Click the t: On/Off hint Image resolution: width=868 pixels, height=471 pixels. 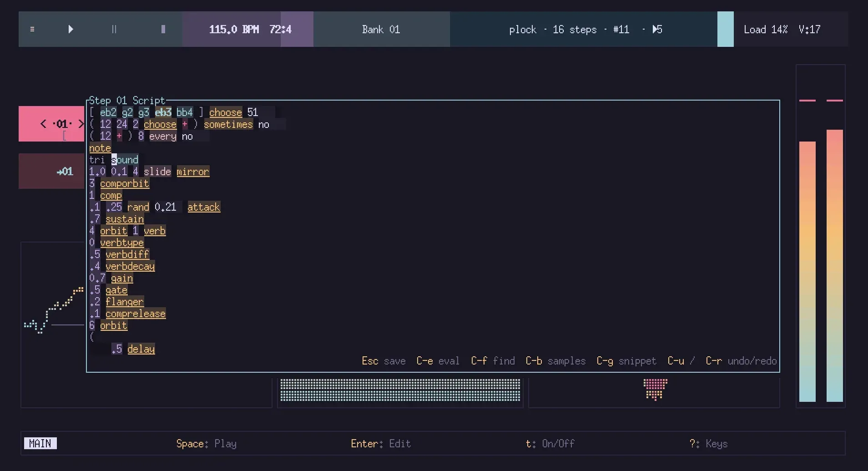click(x=550, y=444)
